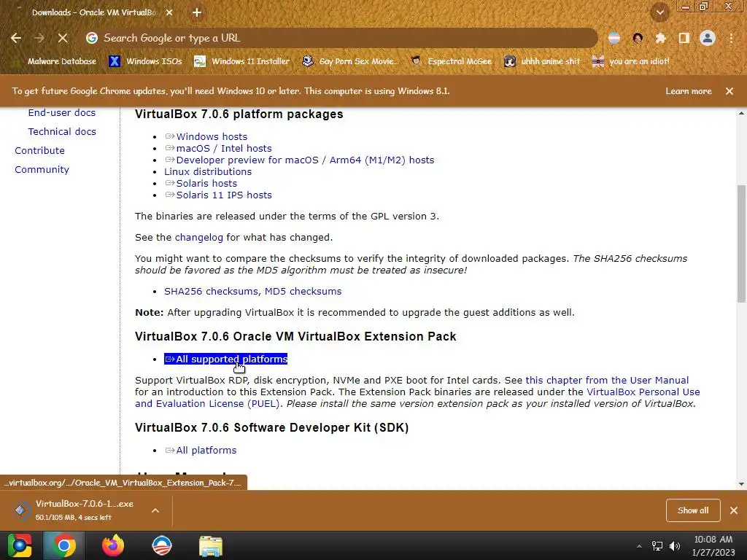The image size is (747, 560).
Task: Click the 'VirtualBox 7.0.6 platform packages' heading
Action: point(239,114)
